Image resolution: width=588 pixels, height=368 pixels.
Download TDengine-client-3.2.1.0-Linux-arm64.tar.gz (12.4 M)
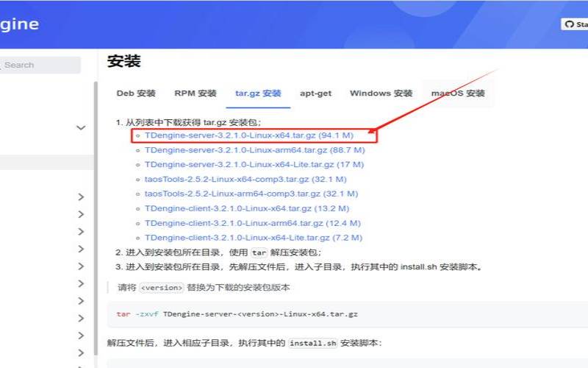(x=252, y=223)
